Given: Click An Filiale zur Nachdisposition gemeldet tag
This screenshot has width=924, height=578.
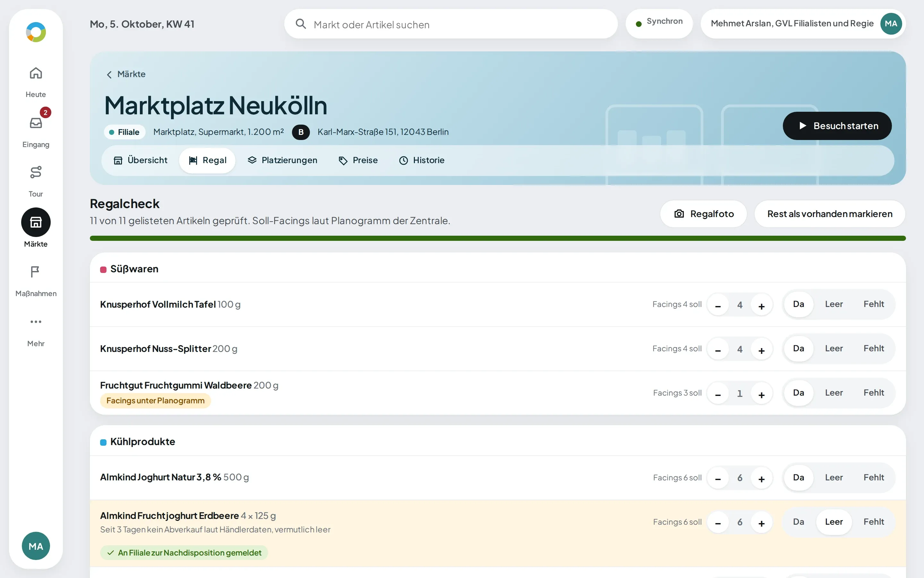Looking at the screenshot, I should [184, 553].
